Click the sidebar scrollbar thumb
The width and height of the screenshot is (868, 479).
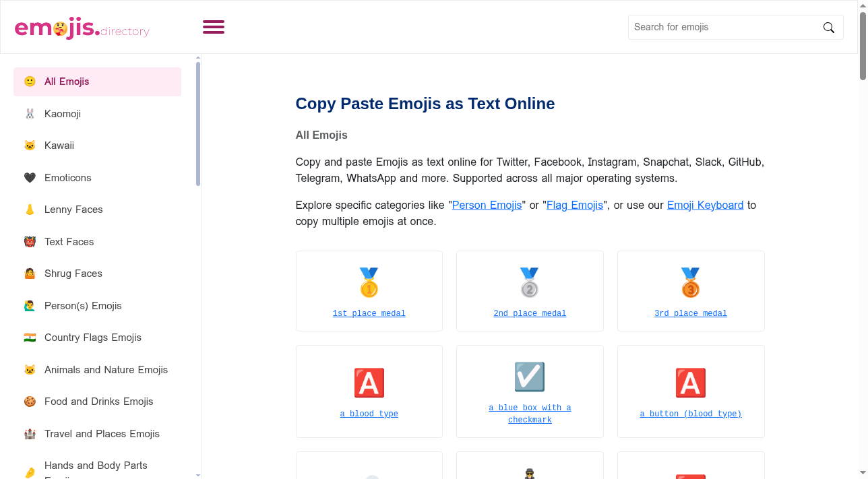(x=198, y=123)
